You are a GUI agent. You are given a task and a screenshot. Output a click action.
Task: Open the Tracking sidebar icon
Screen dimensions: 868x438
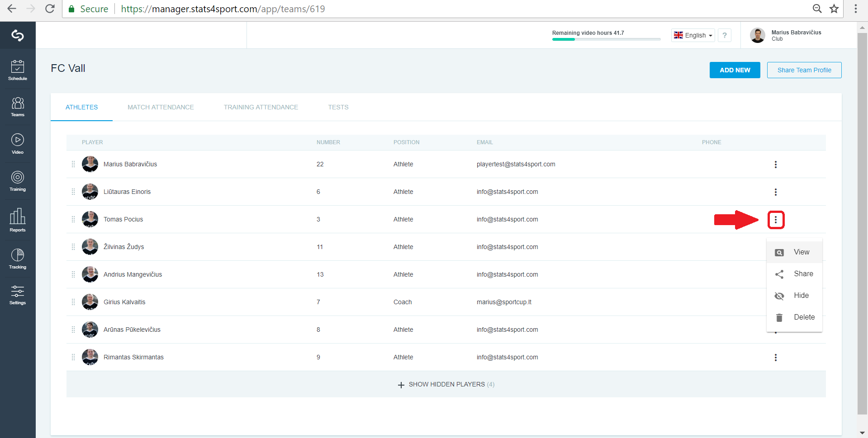pyautogui.click(x=18, y=259)
